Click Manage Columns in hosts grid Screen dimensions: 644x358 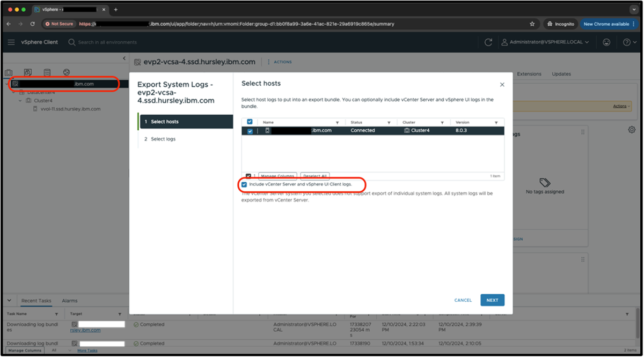(277, 176)
